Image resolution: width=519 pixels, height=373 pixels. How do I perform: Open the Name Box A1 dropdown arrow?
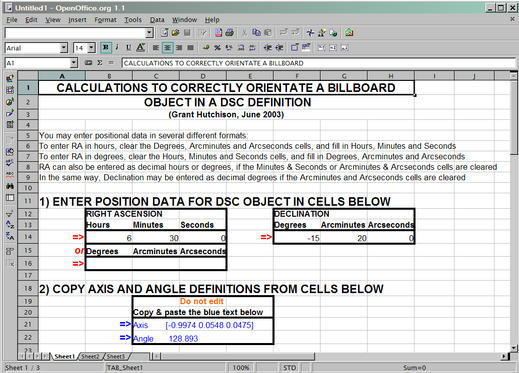(x=74, y=63)
